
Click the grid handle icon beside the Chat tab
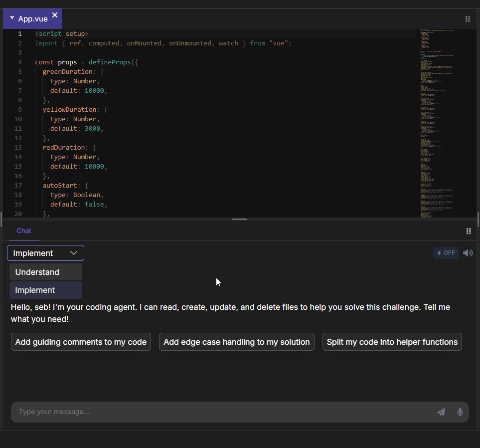pos(468,230)
